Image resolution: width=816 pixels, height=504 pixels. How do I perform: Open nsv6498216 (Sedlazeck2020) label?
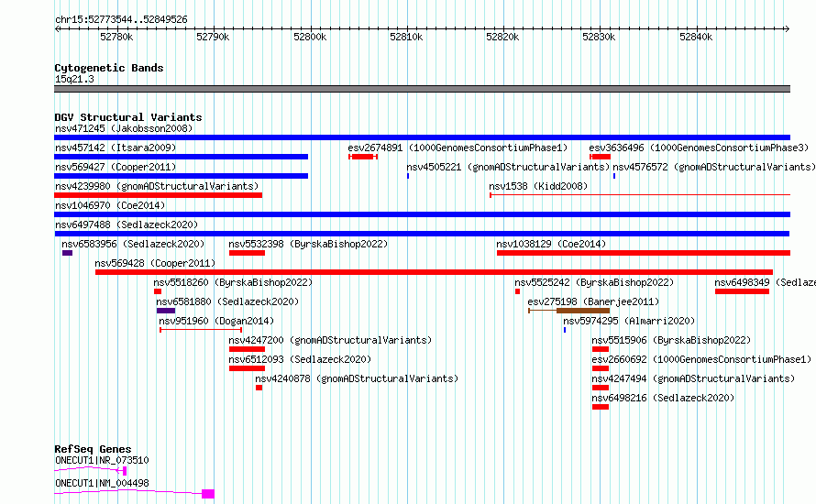tap(663, 398)
